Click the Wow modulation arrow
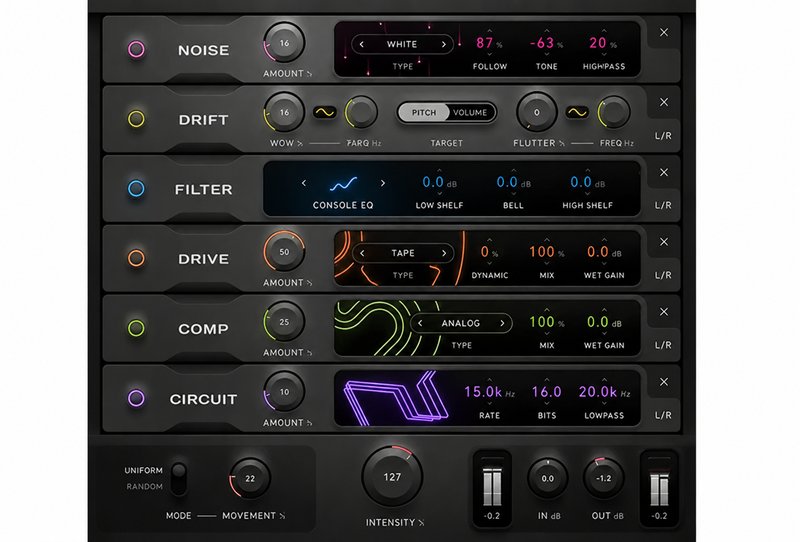Viewport: 800px width, 542px height. coord(300,143)
